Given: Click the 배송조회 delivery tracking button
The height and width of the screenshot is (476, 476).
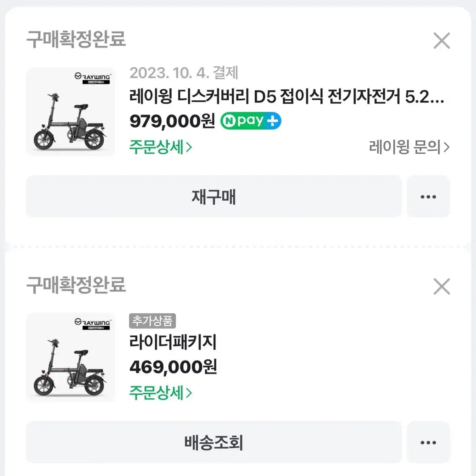Looking at the screenshot, I should click(x=214, y=442).
